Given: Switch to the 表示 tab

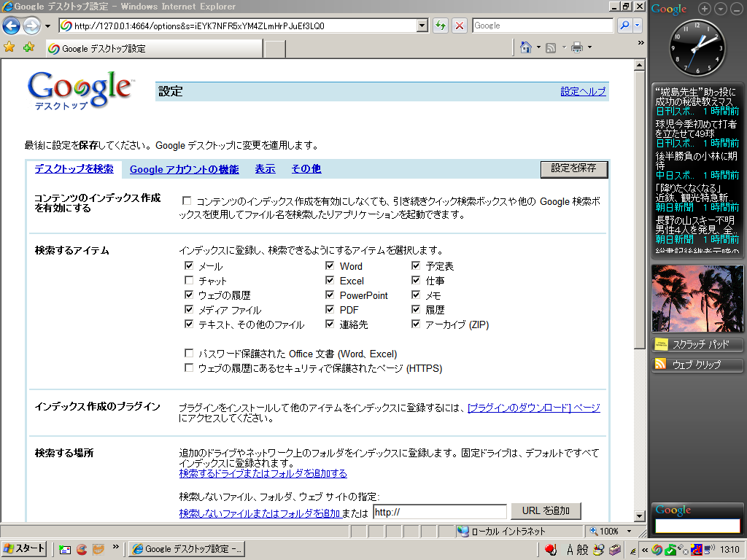Looking at the screenshot, I should tap(265, 169).
